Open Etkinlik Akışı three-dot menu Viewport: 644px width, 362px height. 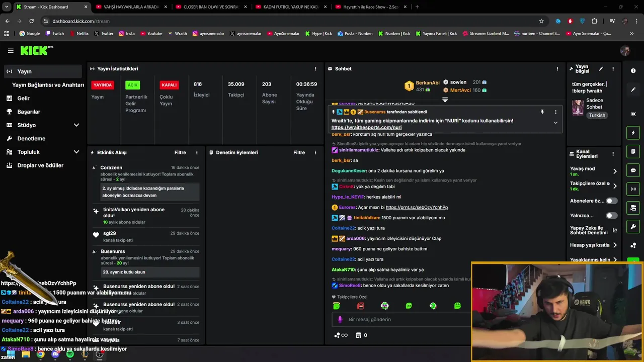197,152
